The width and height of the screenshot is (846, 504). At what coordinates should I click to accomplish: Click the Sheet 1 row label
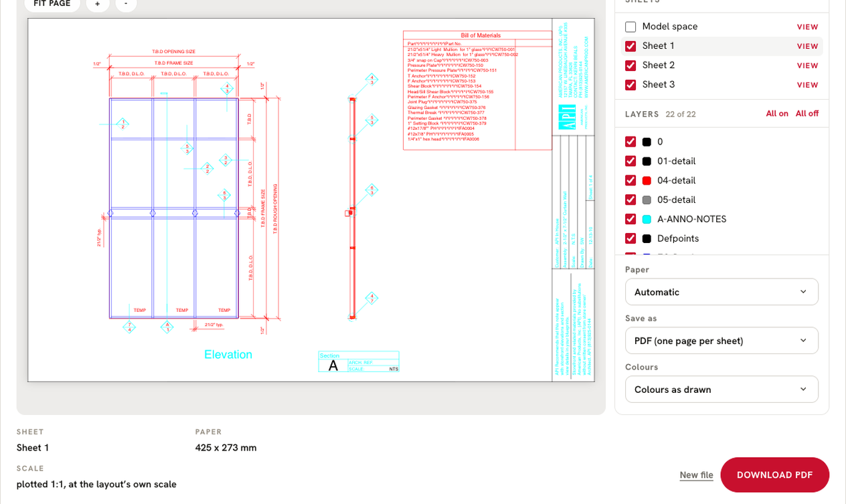(x=659, y=46)
